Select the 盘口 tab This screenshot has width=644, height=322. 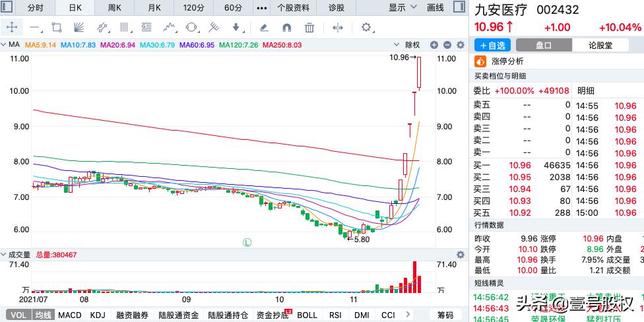pyautogui.click(x=544, y=45)
